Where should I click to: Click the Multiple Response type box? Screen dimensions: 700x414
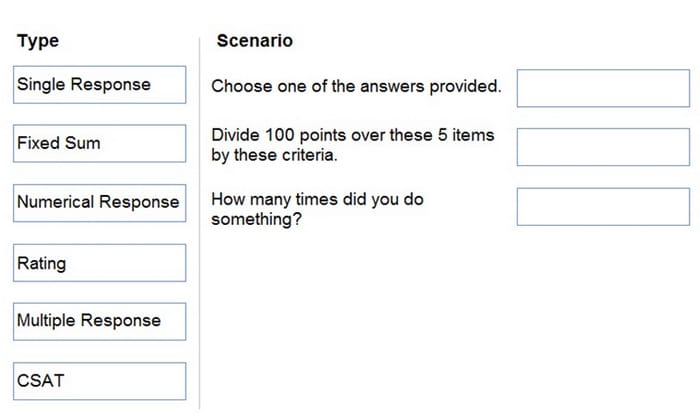coord(100,322)
